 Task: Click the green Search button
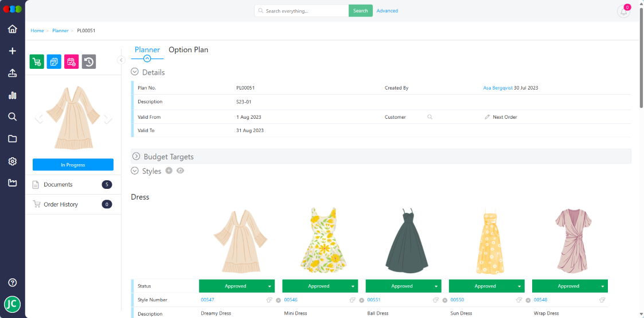[x=360, y=11]
